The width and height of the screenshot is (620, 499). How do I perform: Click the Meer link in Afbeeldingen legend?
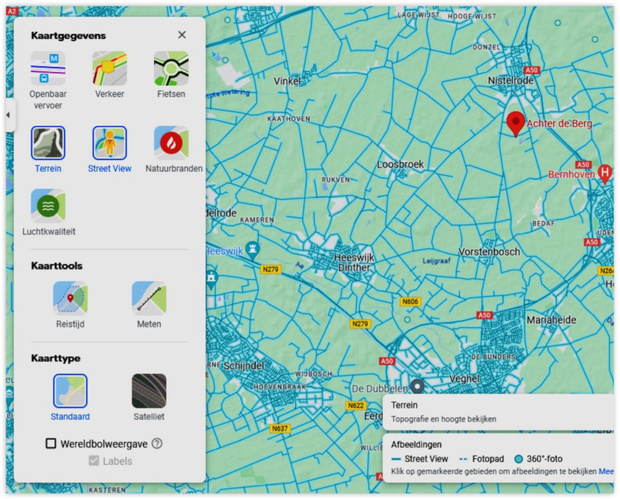click(x=606, y=470)
